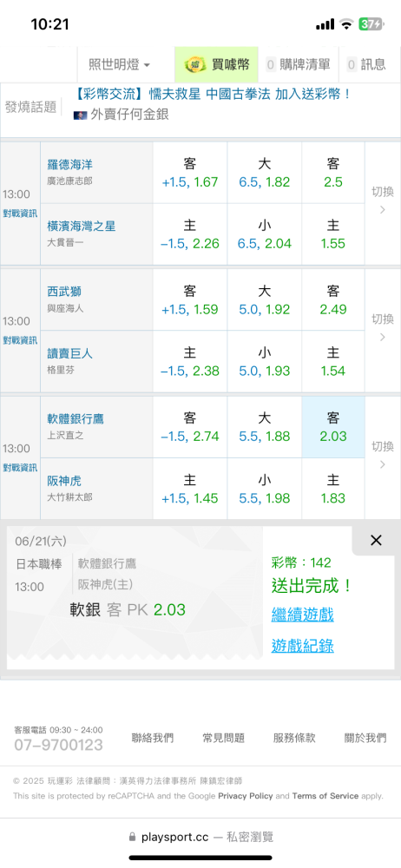Click the 繼續遊戲 link
401x868 pixels.
(x=302, y=615)
